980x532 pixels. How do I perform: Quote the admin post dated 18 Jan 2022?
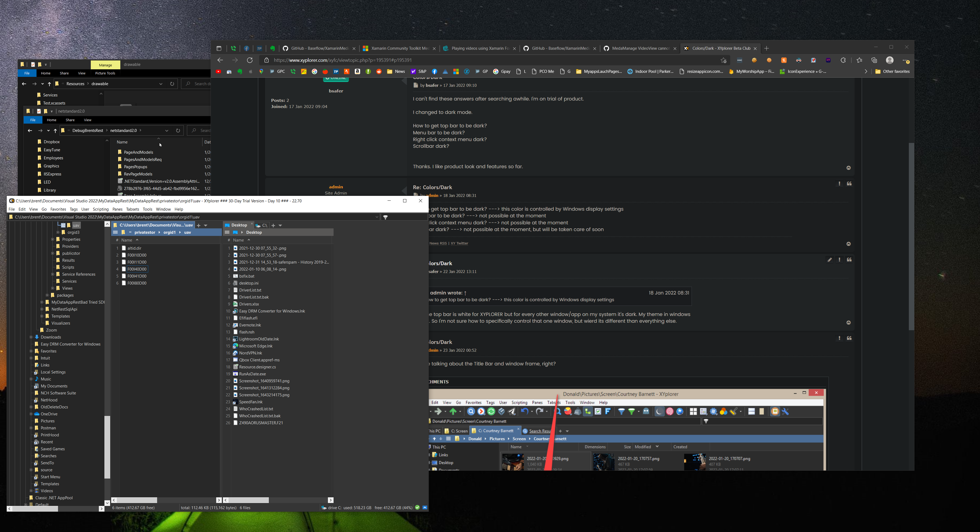(x=849, y=184)
